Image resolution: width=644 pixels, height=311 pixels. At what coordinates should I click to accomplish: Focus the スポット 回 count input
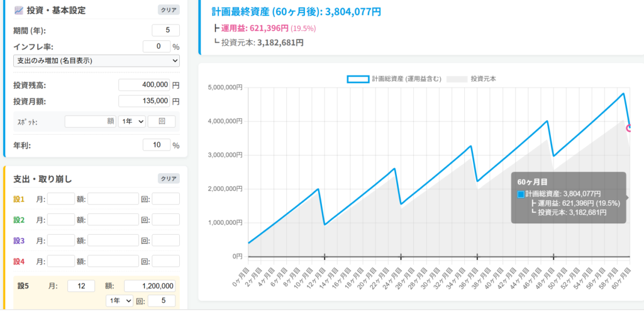(162, 122)
